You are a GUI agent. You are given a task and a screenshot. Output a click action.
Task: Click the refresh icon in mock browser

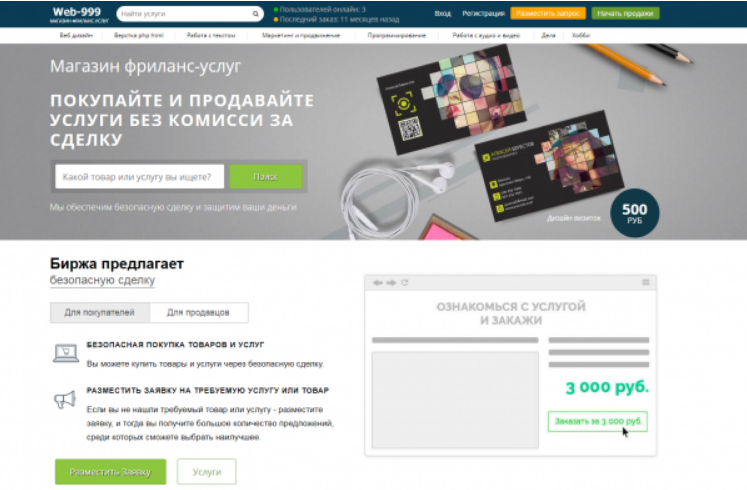[x=404, y=282]
